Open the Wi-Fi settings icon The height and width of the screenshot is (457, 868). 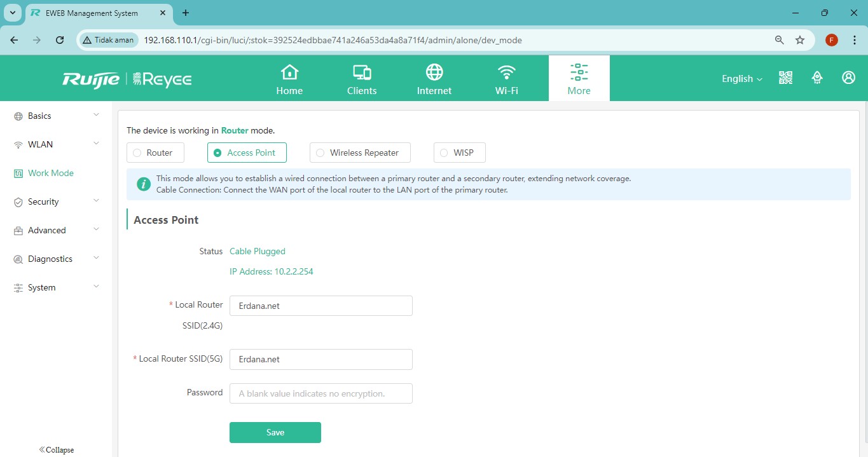coord(507,72)
